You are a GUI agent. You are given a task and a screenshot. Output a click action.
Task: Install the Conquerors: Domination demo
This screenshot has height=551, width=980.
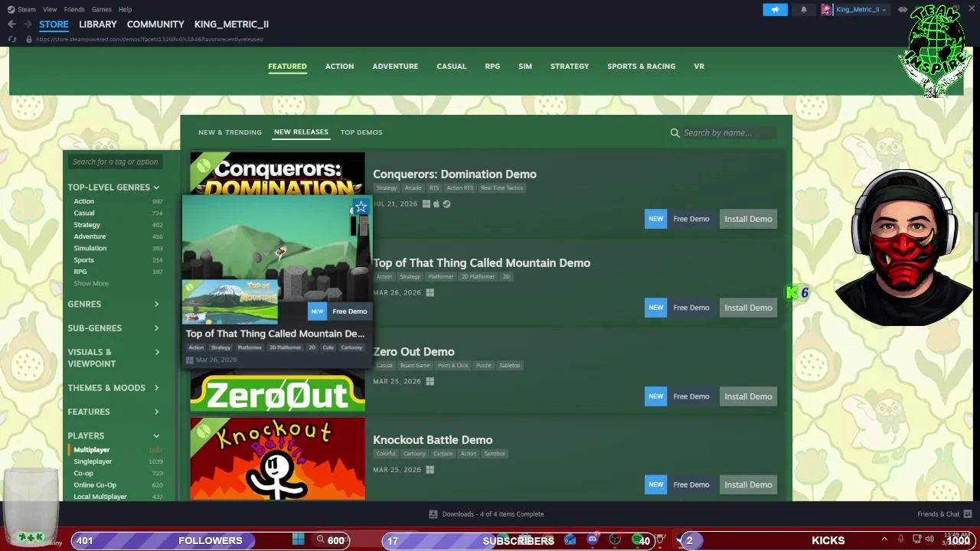tap(748, 219)
